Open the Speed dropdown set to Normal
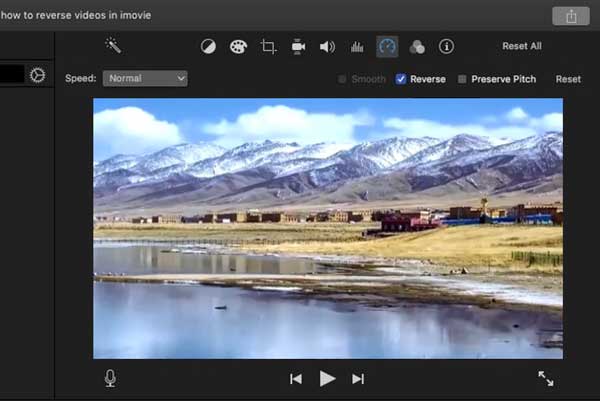 (x=145, y=78)
